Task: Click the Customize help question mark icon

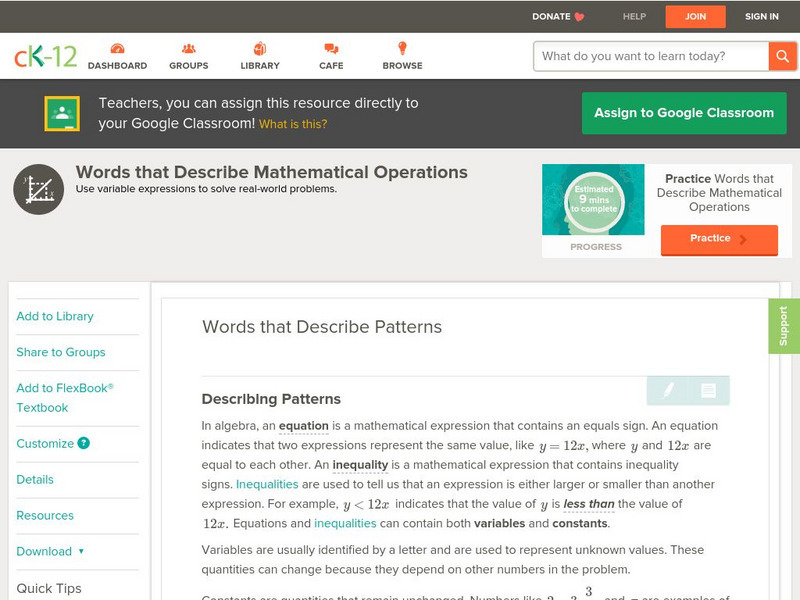Action: point(84,443)
